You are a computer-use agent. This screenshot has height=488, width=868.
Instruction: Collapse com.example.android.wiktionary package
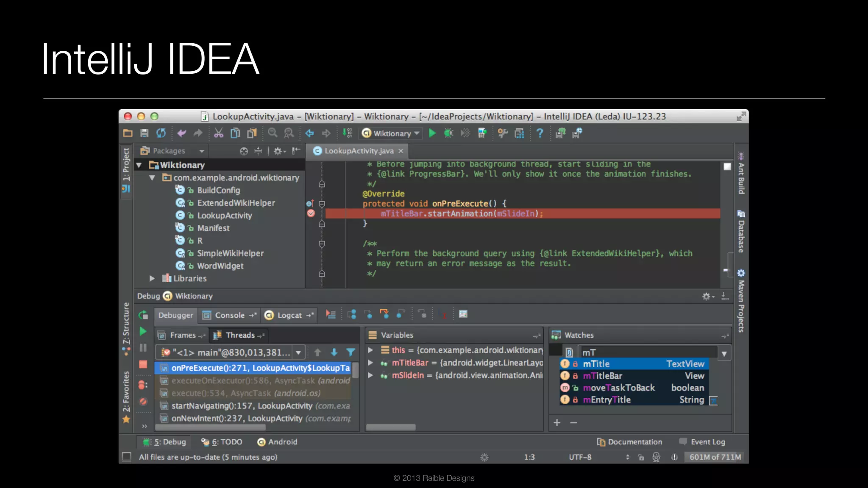[x=152, y=178]
